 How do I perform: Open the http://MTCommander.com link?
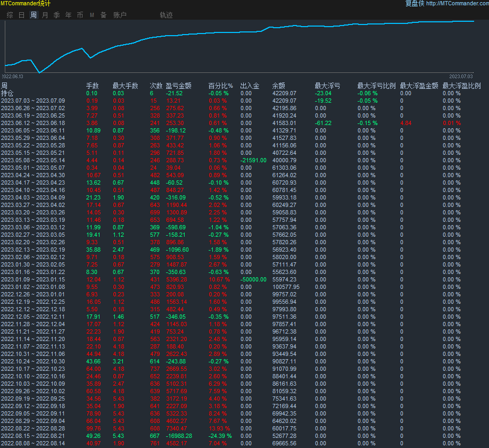click(457, 4)
